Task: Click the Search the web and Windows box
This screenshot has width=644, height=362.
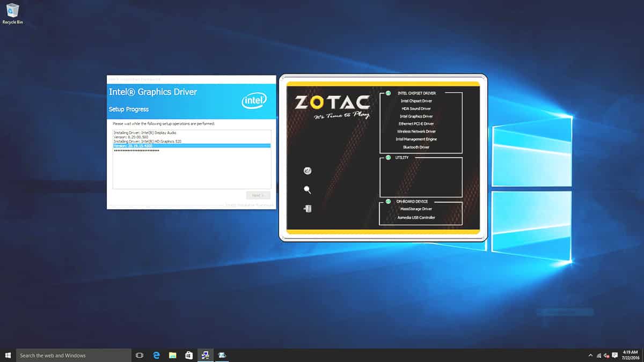Action: pyautogui.click(x=74, y=355)
